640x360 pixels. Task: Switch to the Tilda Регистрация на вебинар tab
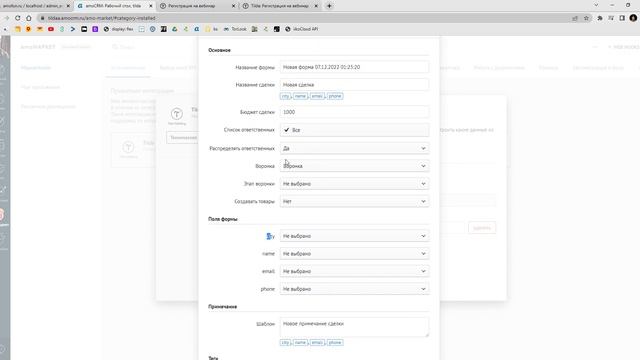(279, 6)
